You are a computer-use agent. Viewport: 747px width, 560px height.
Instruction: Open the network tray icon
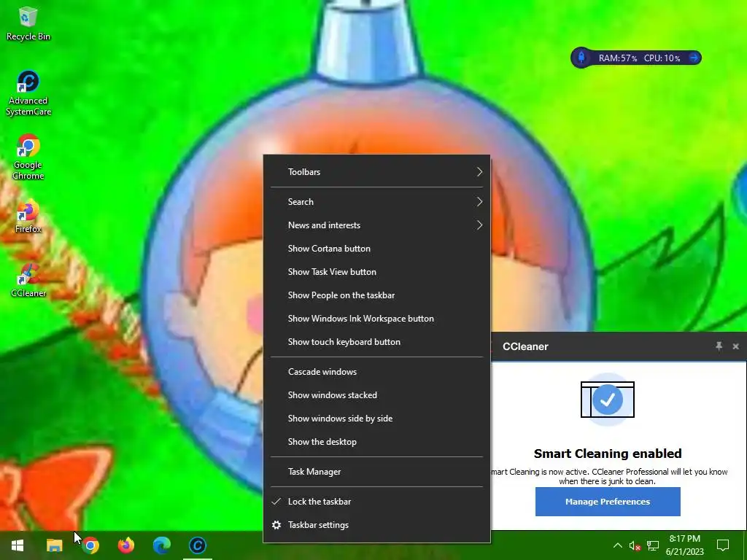click(653, 545)
